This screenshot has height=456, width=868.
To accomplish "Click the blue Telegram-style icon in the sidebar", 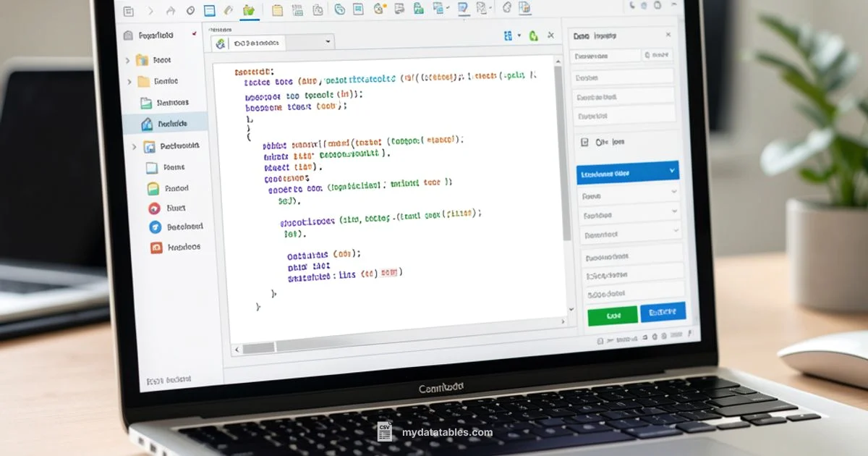I will (153, 227).
